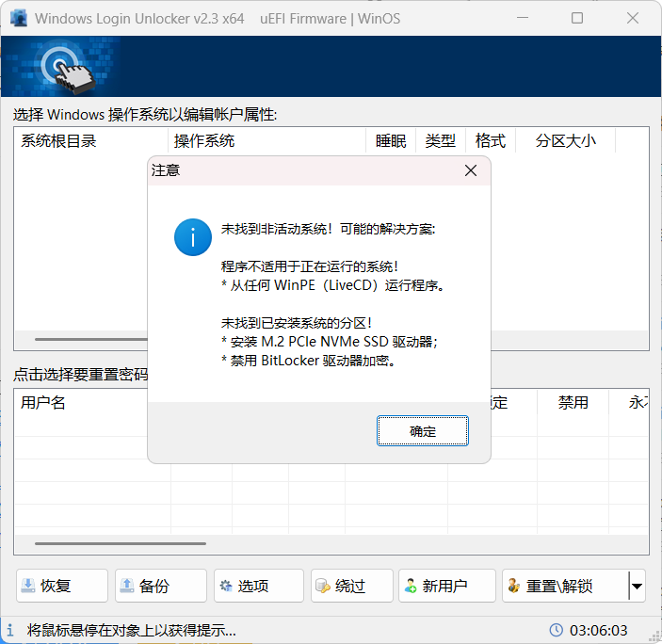Click the gear icon on 选项
This screenshot has width=662, height=644.
click(x=226, y=586)
